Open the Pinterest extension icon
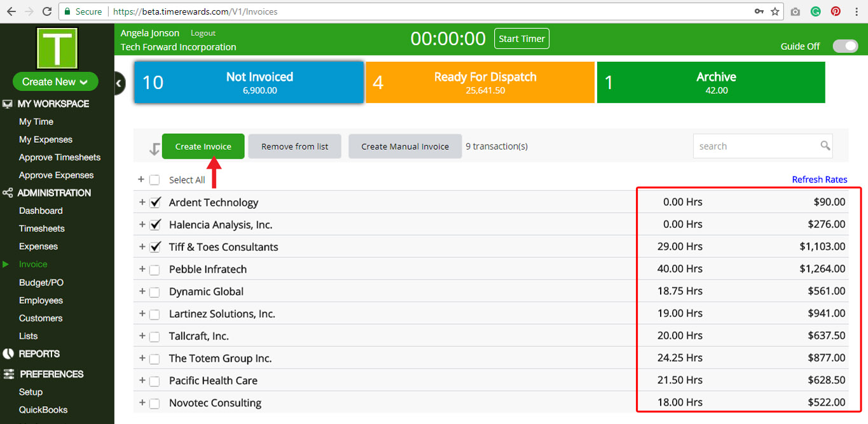The image size is (868, 424). (836, 11)
